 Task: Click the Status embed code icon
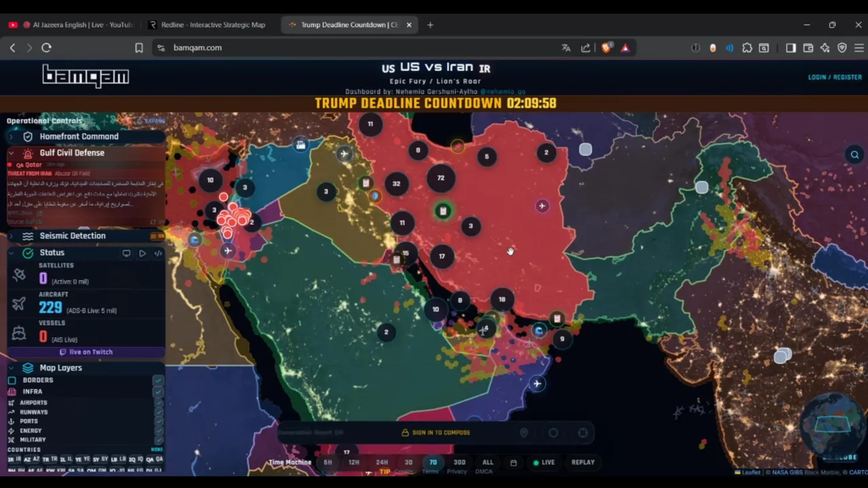[158, 253]
